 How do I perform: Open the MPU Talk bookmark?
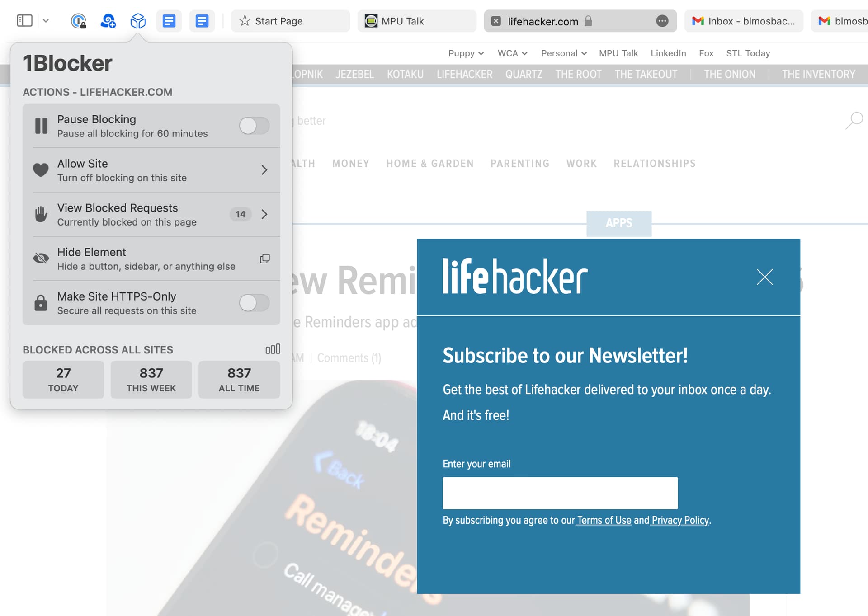[618, 53]
